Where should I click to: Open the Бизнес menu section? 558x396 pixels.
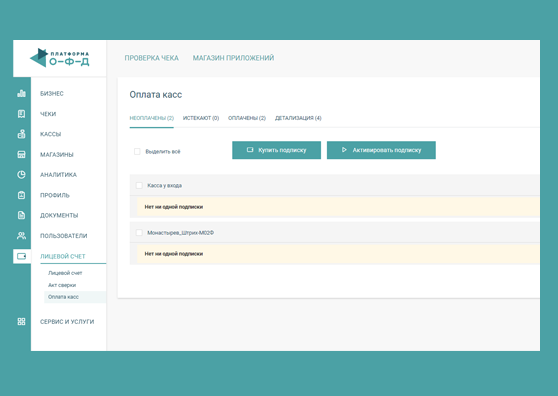(52, 94)
